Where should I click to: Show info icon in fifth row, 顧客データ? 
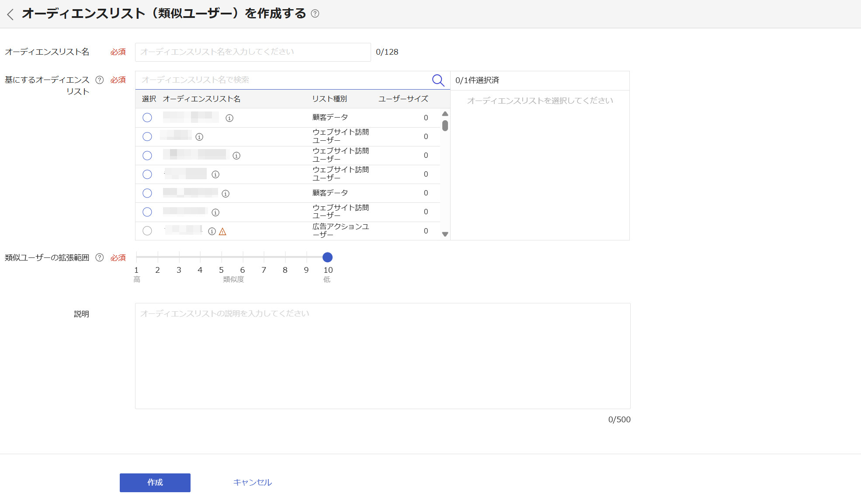coord(226,194)
